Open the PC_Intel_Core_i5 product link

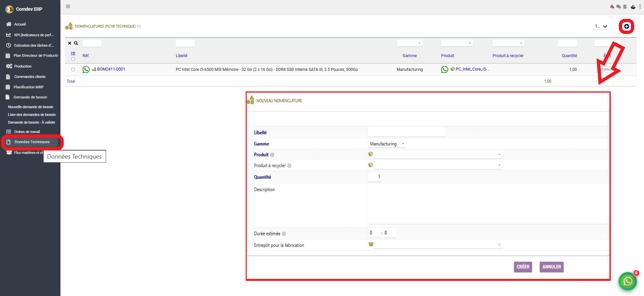[473, 69]
